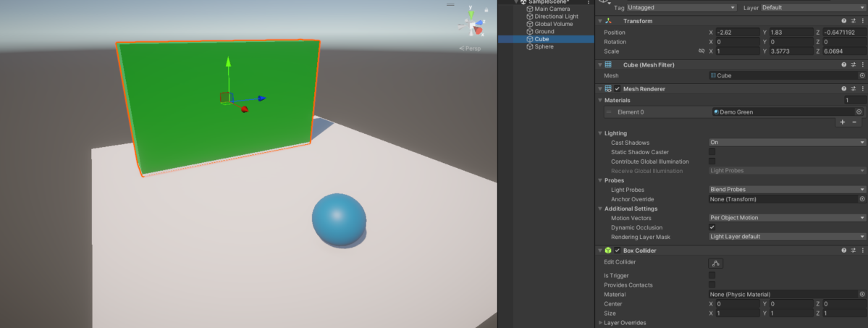This screenshot has width=868, height=328.
Task: Open Transform component presets
Action: point(854,20)
